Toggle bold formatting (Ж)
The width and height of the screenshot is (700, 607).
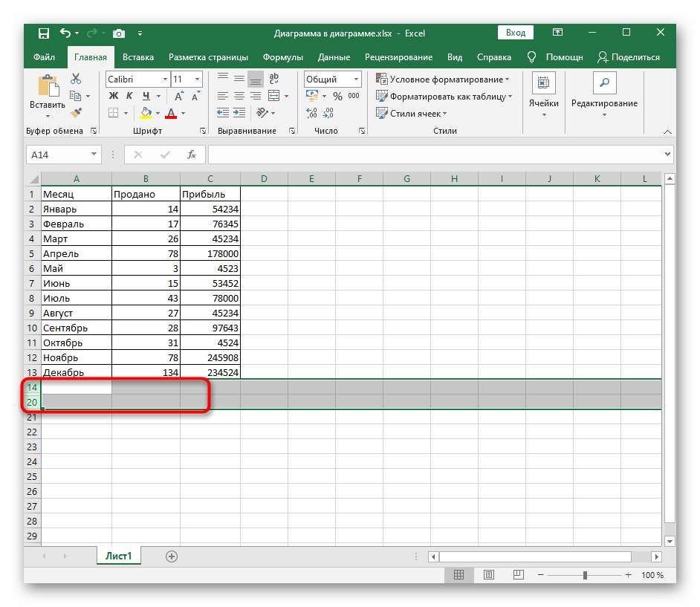click(114, 96)
